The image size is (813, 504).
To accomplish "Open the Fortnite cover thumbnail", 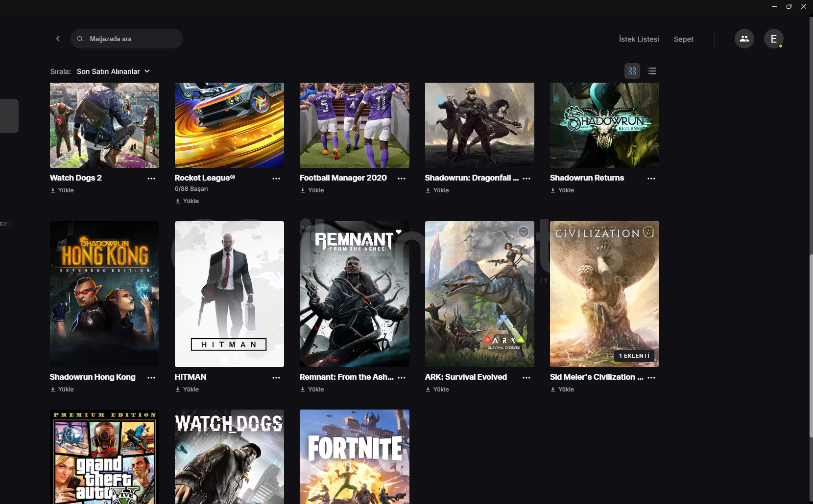I will 355,457.
